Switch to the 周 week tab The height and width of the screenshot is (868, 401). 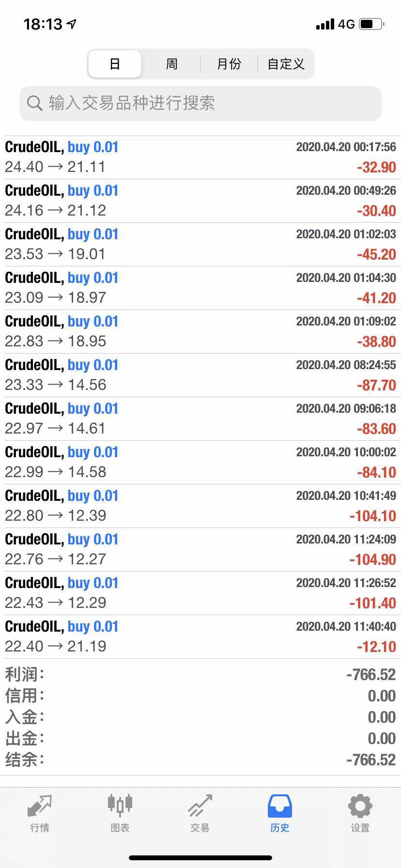click(x=171, y=64)
